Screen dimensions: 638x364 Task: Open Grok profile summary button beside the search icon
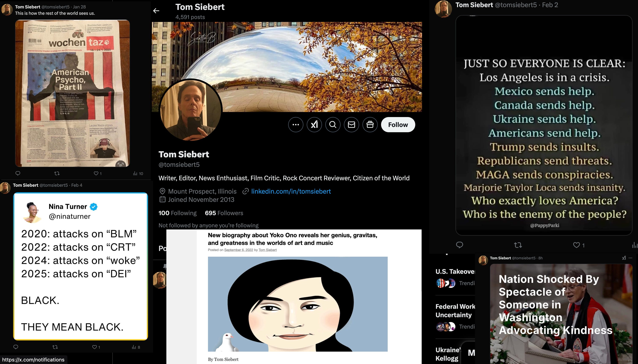314,124
